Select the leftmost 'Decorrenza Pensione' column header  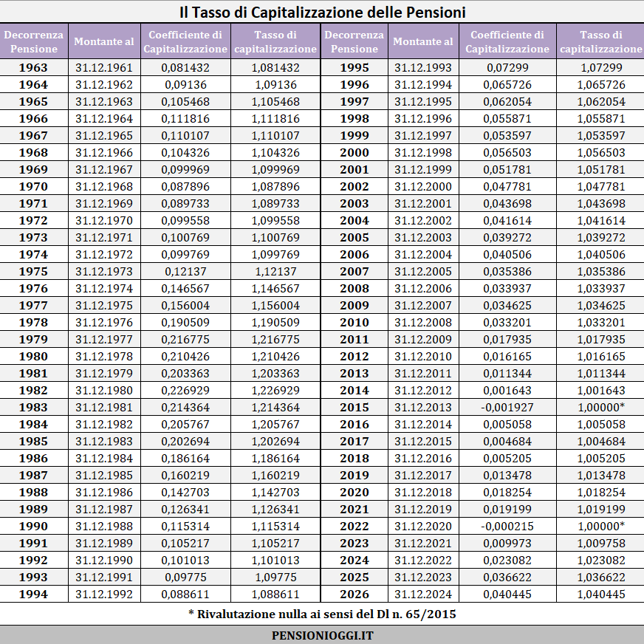point(33,42)
